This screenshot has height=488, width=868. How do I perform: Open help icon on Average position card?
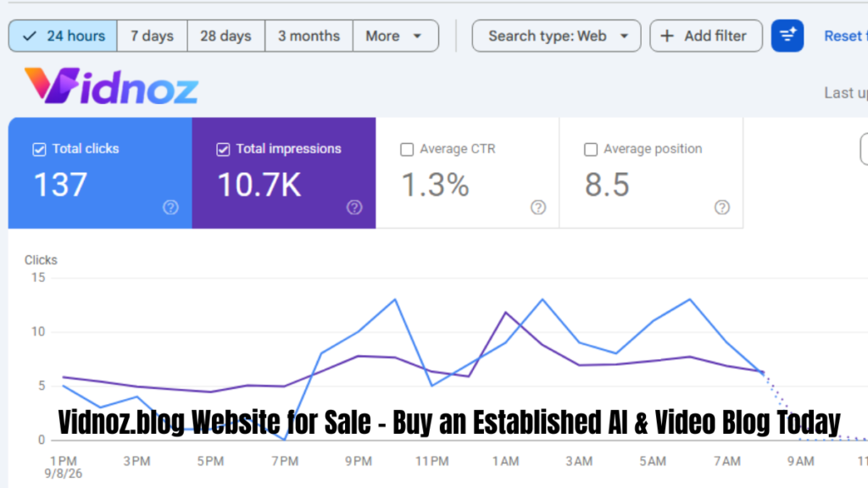point(722,208)
